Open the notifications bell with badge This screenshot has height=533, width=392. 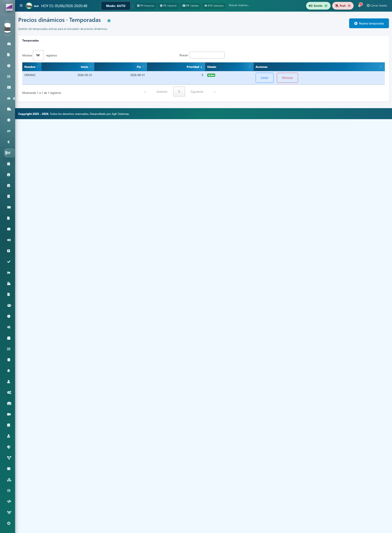click(x=360, y=5)
